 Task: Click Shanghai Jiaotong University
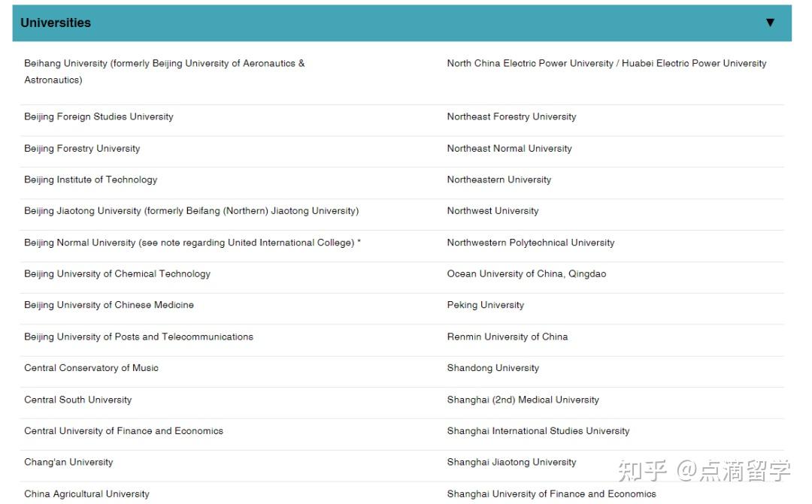pos(511,462)
